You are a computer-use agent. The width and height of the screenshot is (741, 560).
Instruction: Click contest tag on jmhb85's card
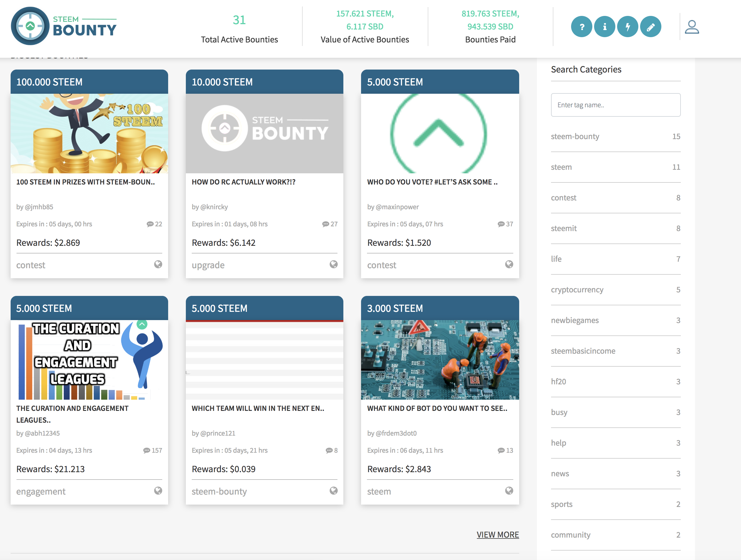coord(31,265)
